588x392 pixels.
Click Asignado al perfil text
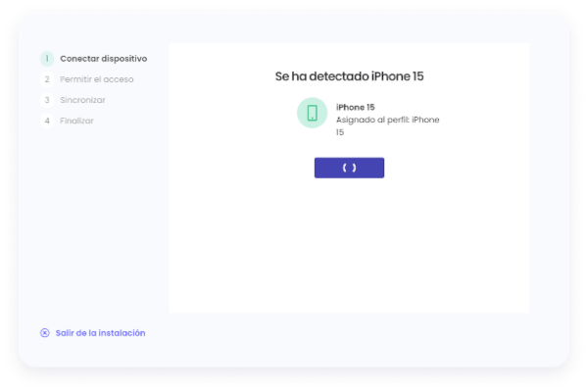pyautogui.click(x=372, y=120)
